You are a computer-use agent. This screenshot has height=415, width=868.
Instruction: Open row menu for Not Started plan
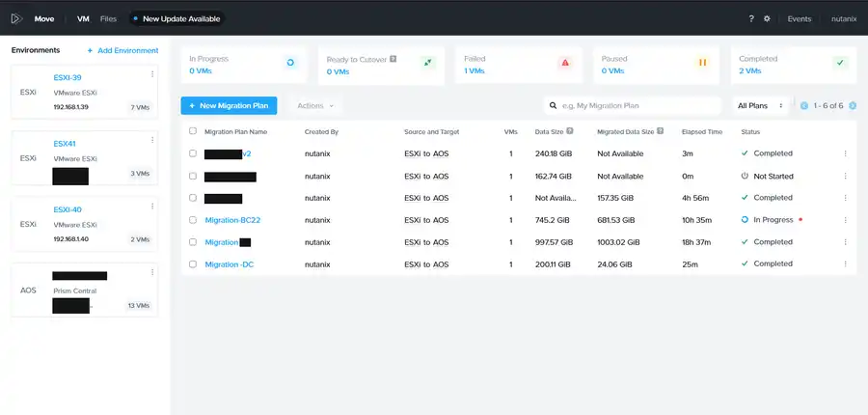(x=845, y=177)
